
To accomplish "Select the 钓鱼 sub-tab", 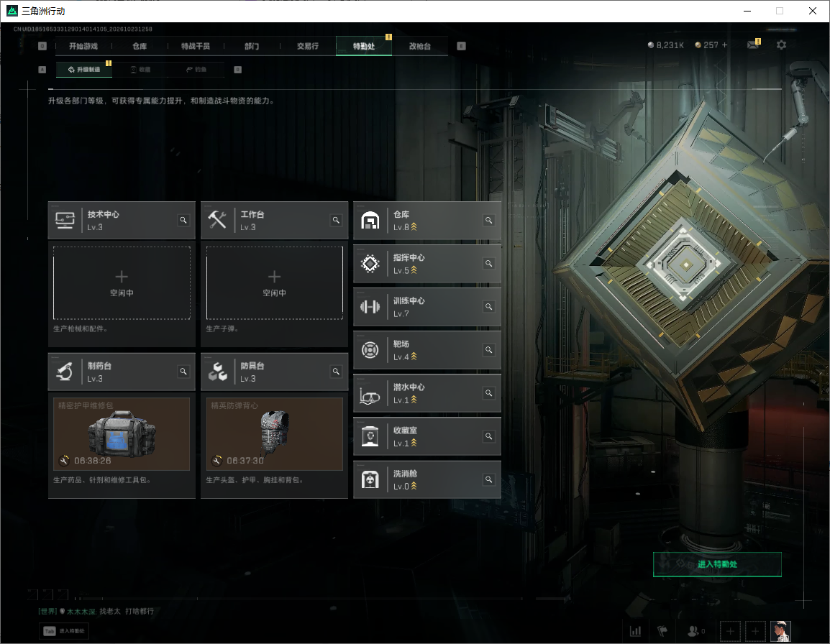I will tap(196, 69).
